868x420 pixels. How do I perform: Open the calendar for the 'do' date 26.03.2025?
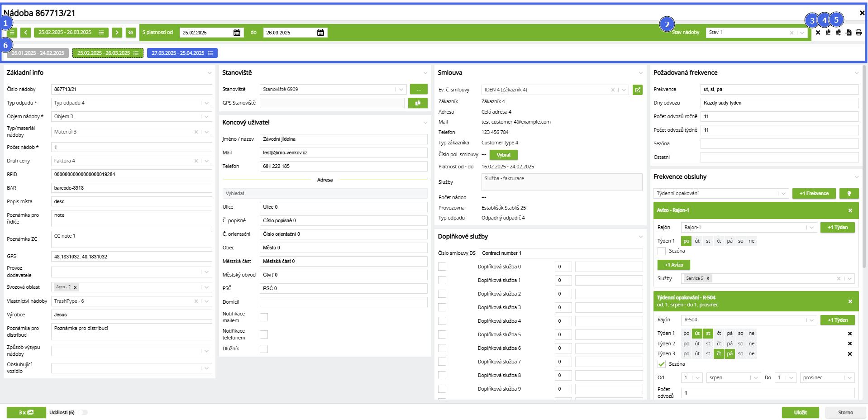coord(320,33)
